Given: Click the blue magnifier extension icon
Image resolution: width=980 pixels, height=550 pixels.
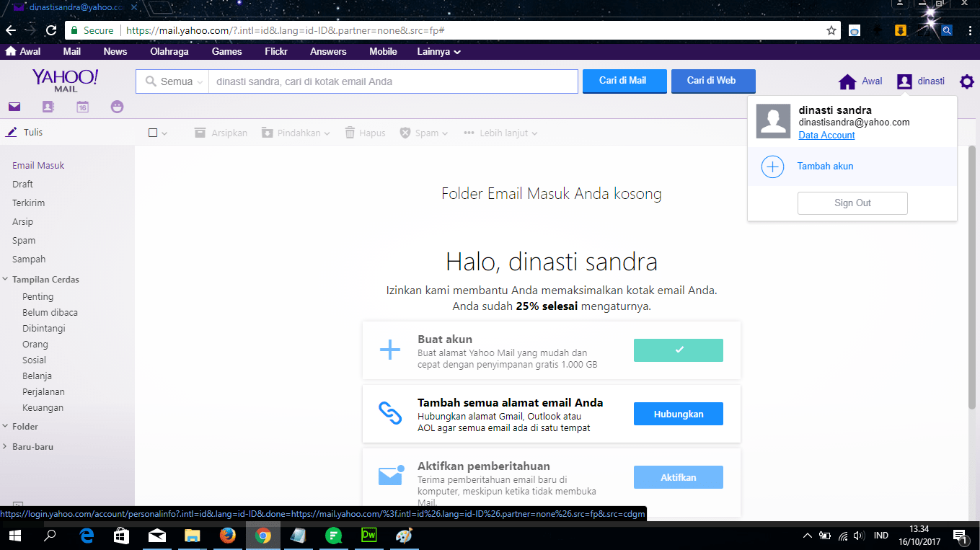Looking at the screenshot, I should coord(947,30).
